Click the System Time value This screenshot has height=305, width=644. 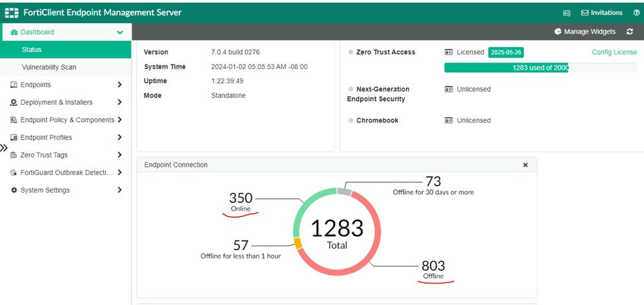pos(259,67)
